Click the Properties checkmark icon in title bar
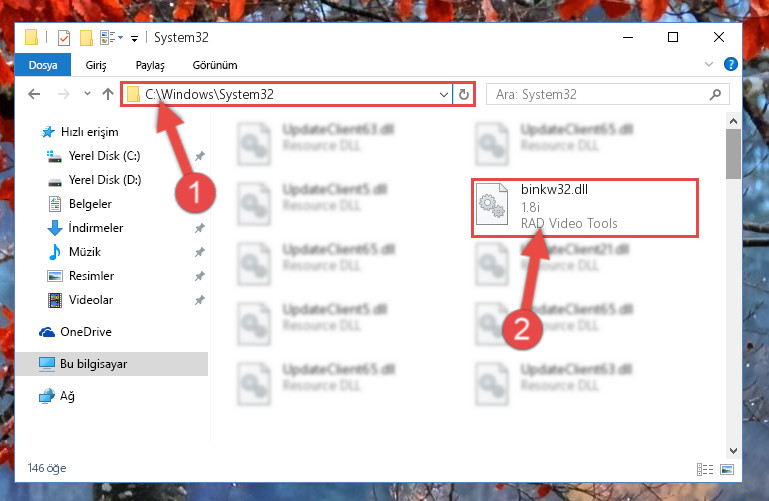Image resolution: width=769 pixels, height=501 pixels. [64, 38]
